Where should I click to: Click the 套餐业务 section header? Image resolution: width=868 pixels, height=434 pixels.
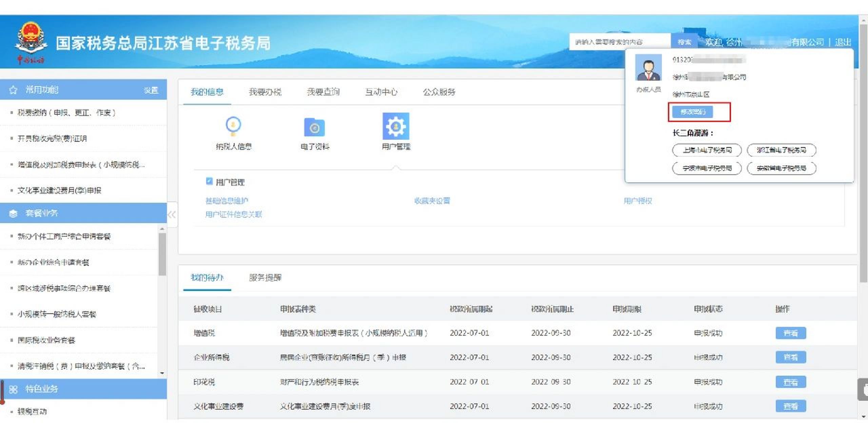point(83,213)
